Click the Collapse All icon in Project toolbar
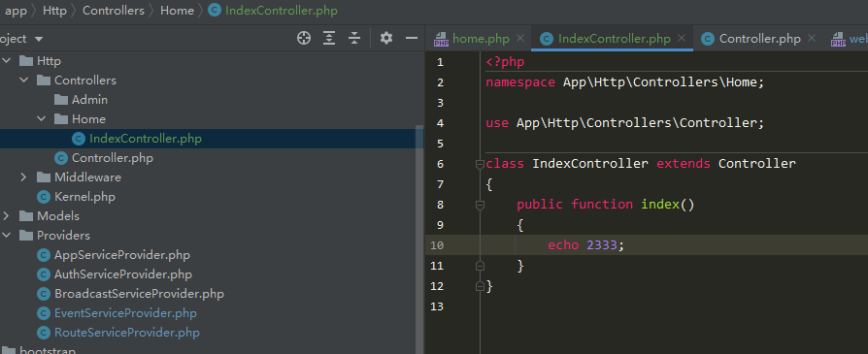Image resolution: width=868 pixels, height=354 pixels. tap(354, 38)
